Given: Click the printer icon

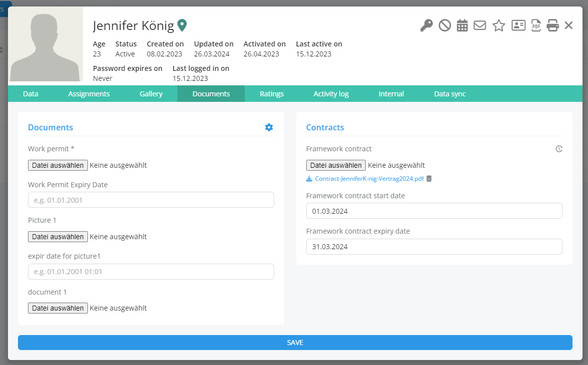Looking at the screenshot, I should (x=553, y=25).
